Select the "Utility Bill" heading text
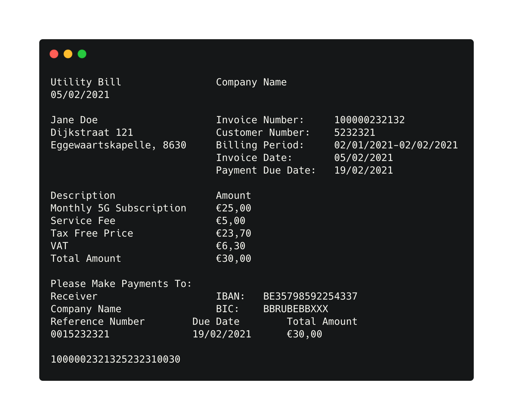This screenshot has height=420, width=513. pos(86,82)
